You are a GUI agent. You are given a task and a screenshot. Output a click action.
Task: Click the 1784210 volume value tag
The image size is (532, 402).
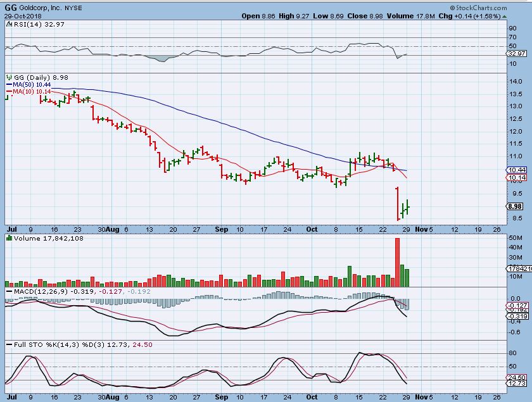click(519, 268)
